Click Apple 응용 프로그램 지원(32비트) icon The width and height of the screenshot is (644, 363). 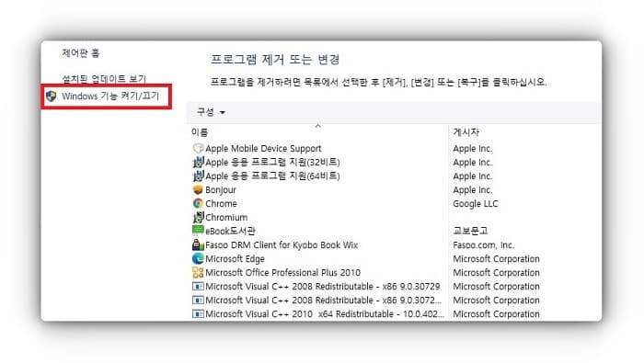point(198,162)
